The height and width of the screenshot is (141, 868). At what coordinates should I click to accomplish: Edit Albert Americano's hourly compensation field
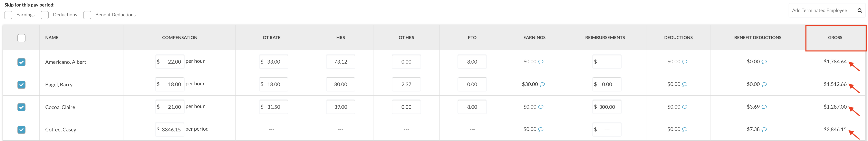click(170, 62)
